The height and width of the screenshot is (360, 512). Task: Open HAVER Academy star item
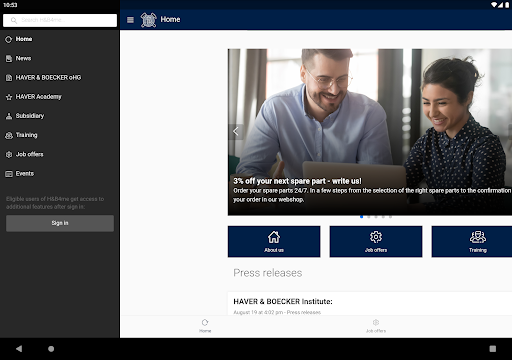click(60, 97)
